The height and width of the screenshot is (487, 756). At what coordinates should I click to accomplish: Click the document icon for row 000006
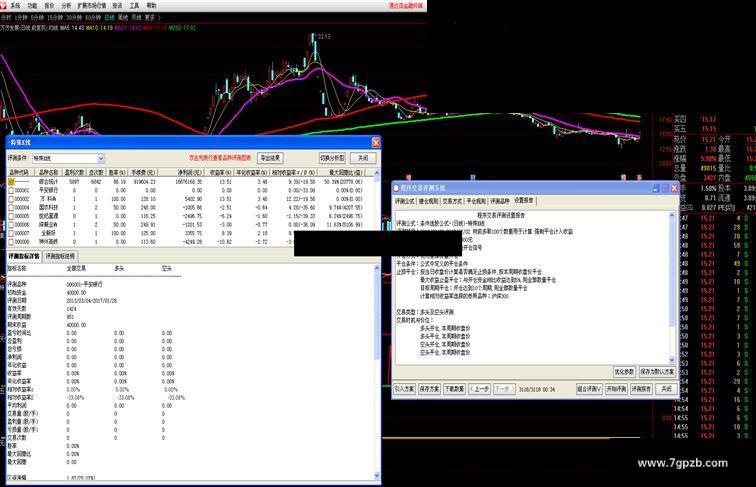tap(11, 225)
